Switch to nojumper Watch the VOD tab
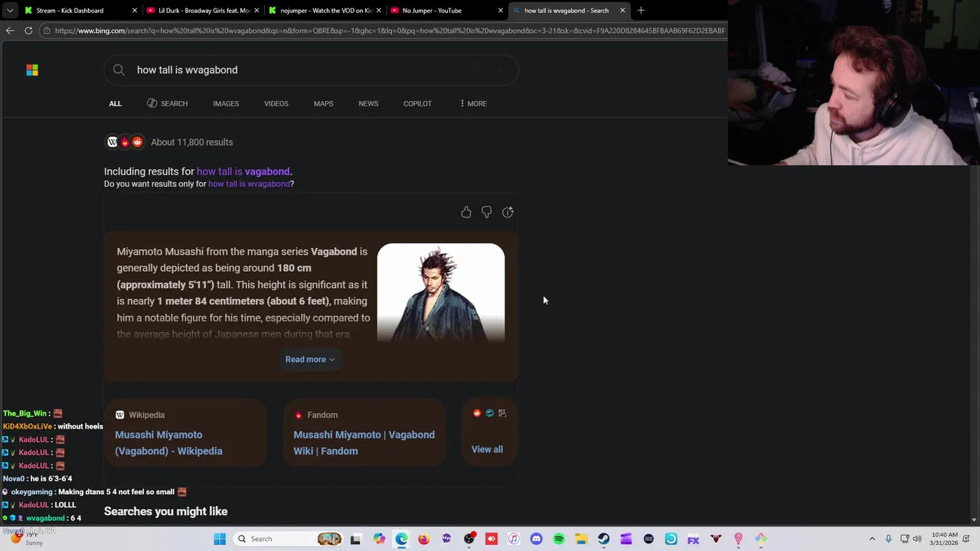Viewport: 980px width, 551px height. pyautogui.click(x=325, y=11)
